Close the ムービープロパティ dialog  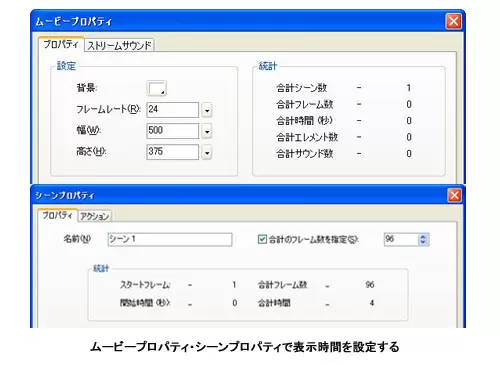point(454,21)
